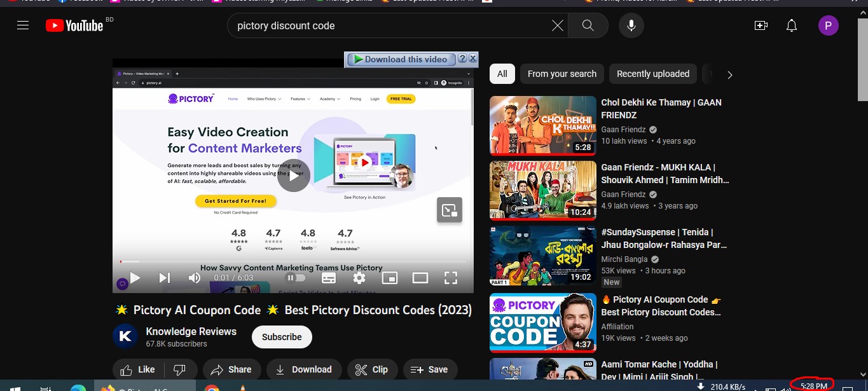Switch to miniplayer mode
868x391 pixels.
tap(389, 278)
